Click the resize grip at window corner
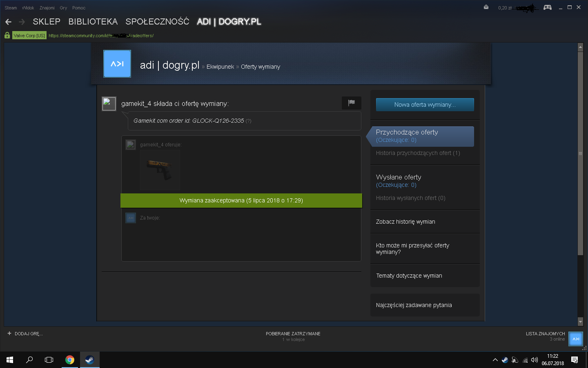The width and height of the screenshot is (588, 368). click(x=585, y=348)
